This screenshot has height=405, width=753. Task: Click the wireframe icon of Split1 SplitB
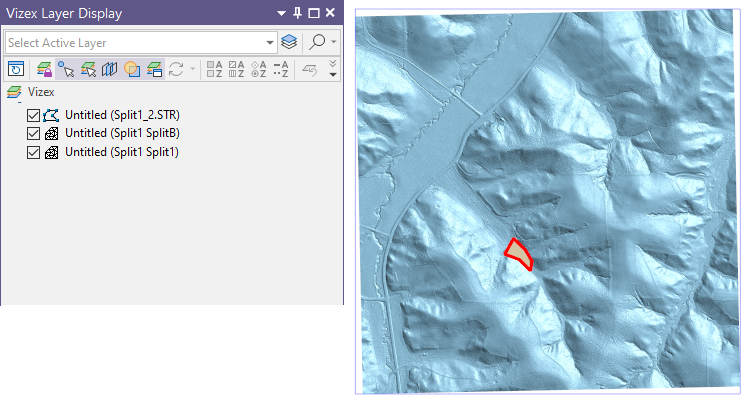pyautogui.click(x=51, y=134)
